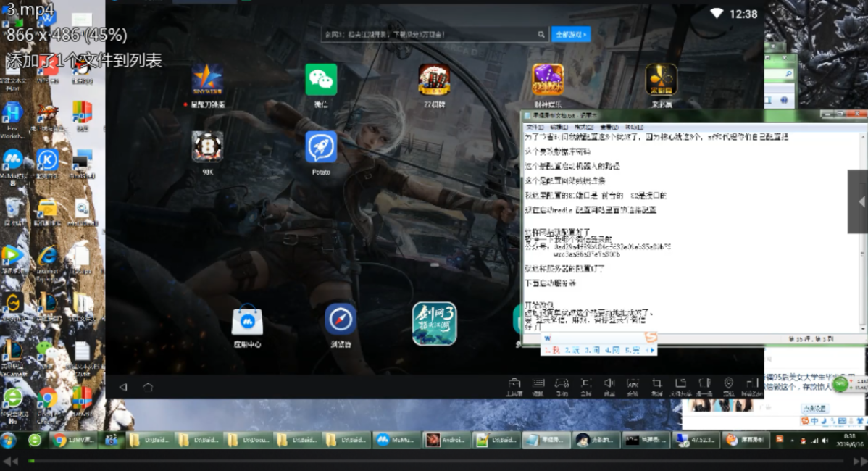The width and height of the screenshot is (868, 471).
Task: Click the search magnifier in emulator search bar
Action: click(x=541, y=34)
